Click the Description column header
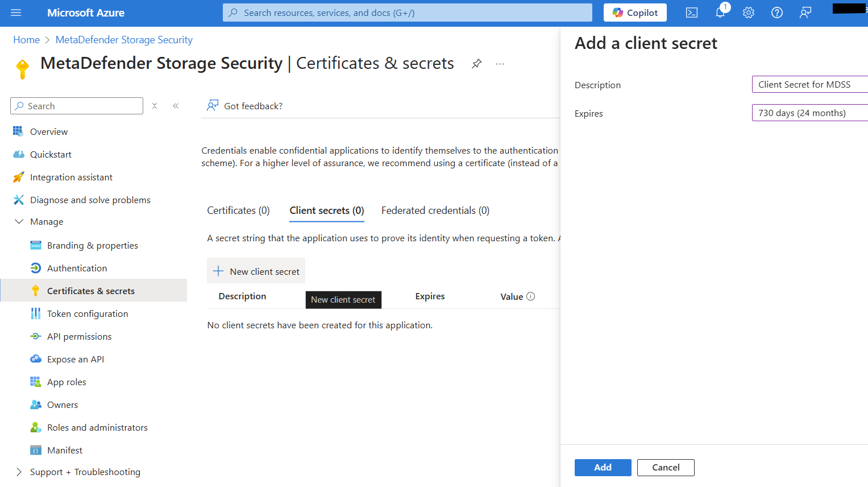Screen dimensions: 868x487 [x=242, y=296]
